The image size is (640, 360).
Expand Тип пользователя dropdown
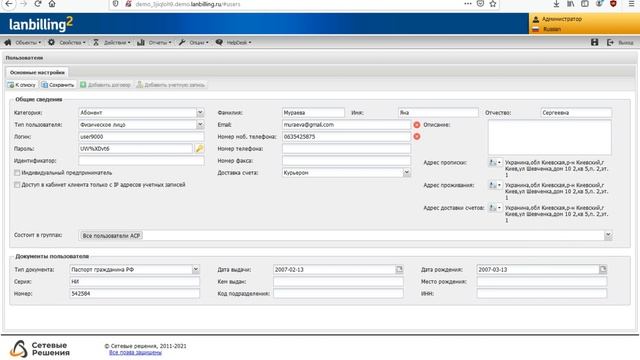click(200, 124)
